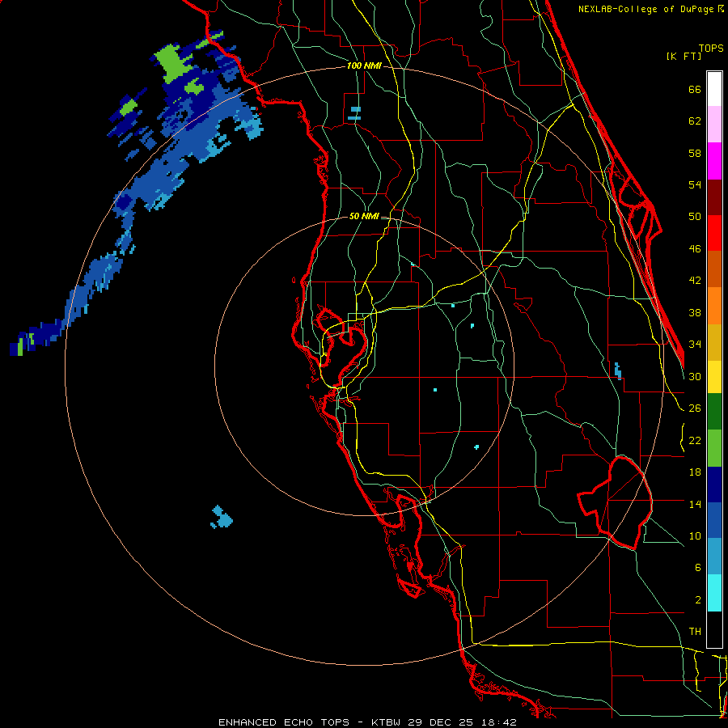Click the ENHANCED ECHO TOPS KTBW caption
Screen dimensions: 728x728
367,722
